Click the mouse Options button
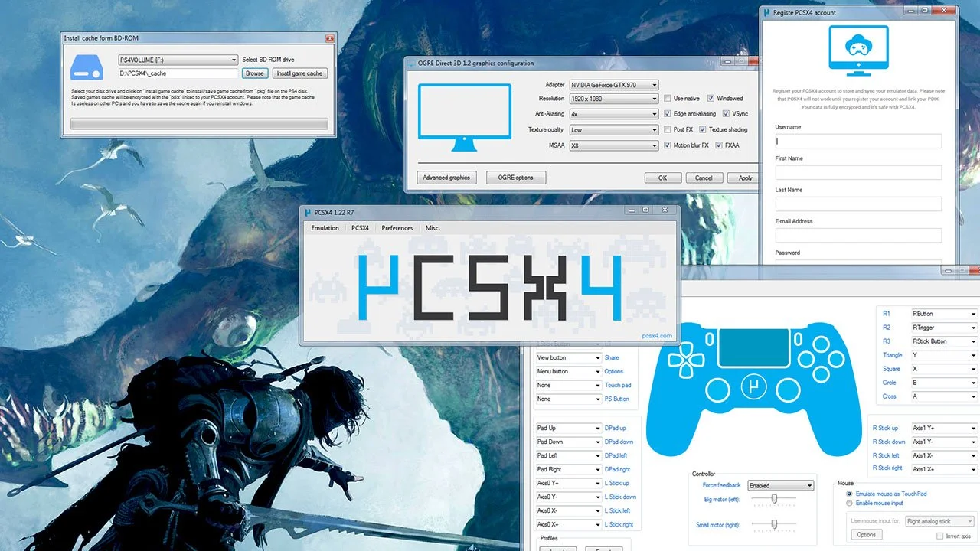Image resolution: width=980 pixels, height=551 pixels. click(x=866, y=535)
